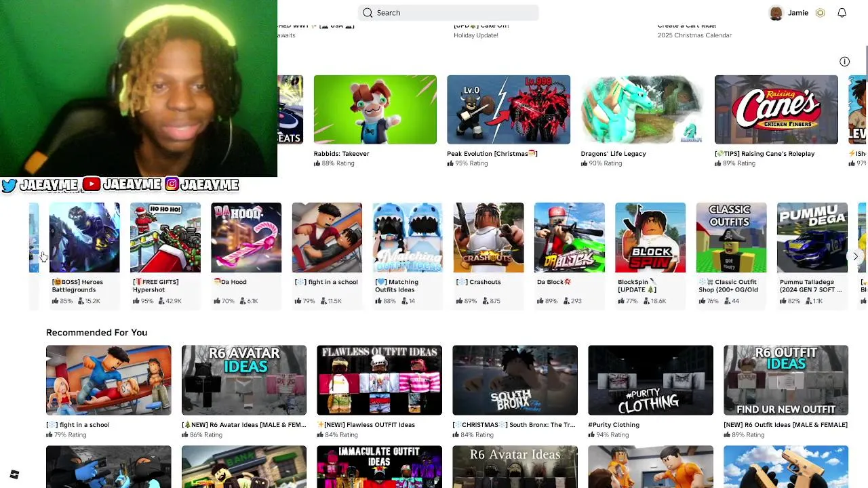Click the YouTube icon in overlay
The image size is (868, 488).
tap(92, 184)
